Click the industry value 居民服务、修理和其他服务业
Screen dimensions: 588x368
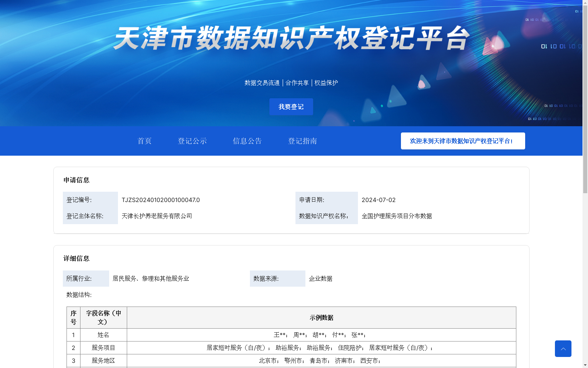tap(151, 279)
